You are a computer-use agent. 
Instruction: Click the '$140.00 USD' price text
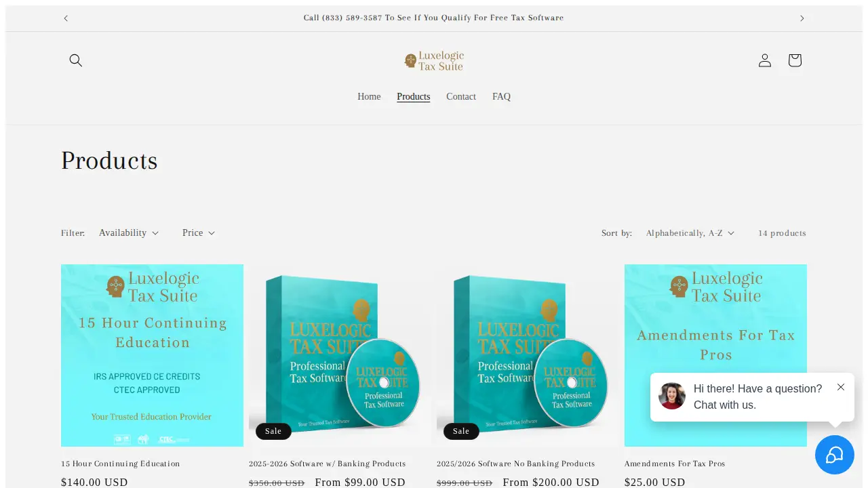click(94, 483)
